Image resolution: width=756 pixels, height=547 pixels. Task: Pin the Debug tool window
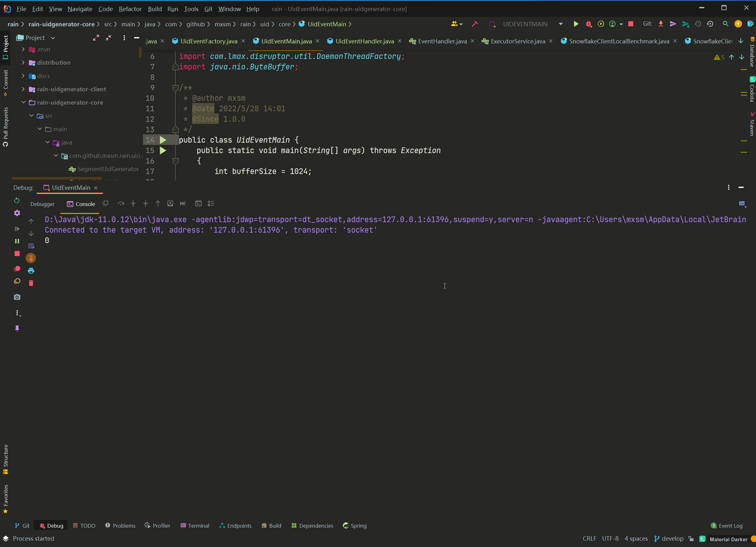[17, 328]
